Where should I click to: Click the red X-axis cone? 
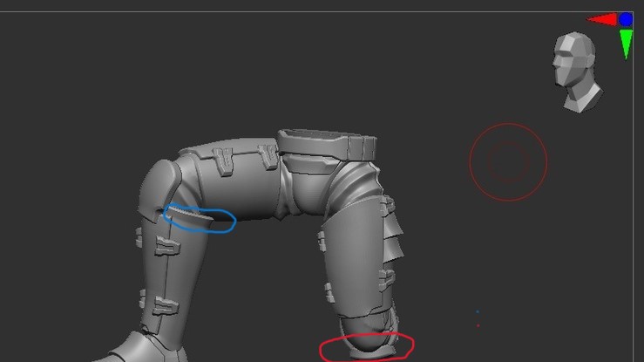pos(602,20)
